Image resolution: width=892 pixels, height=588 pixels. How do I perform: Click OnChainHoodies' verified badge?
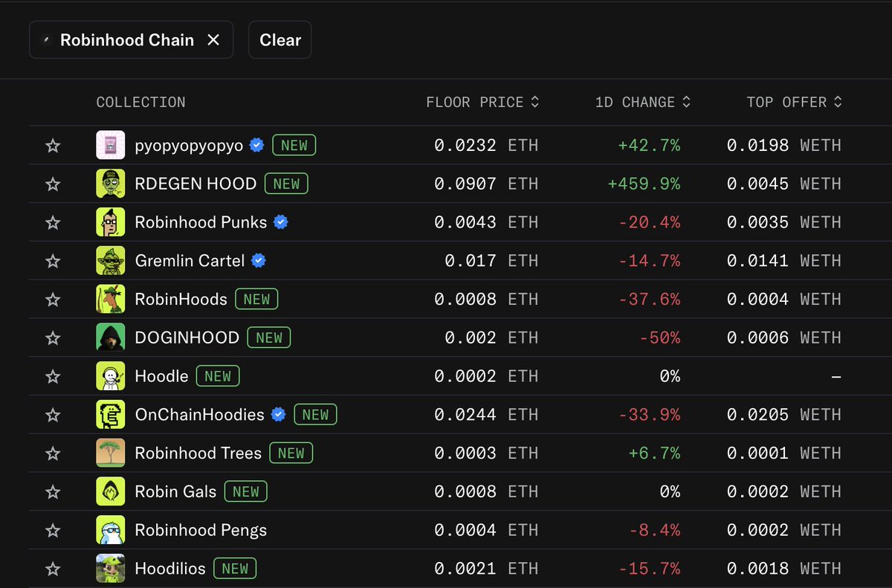tap(278, 415)
